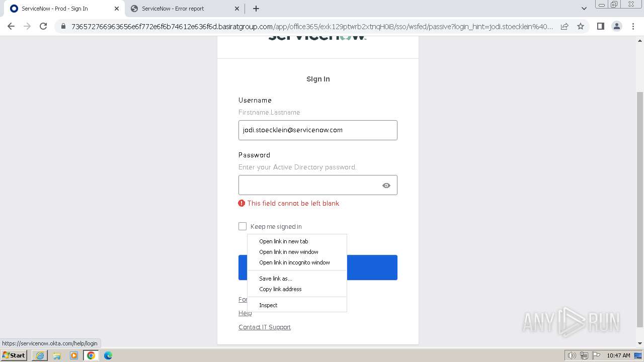644x362 pixels.
Task: Click the address bar URL
Action: 312,27
